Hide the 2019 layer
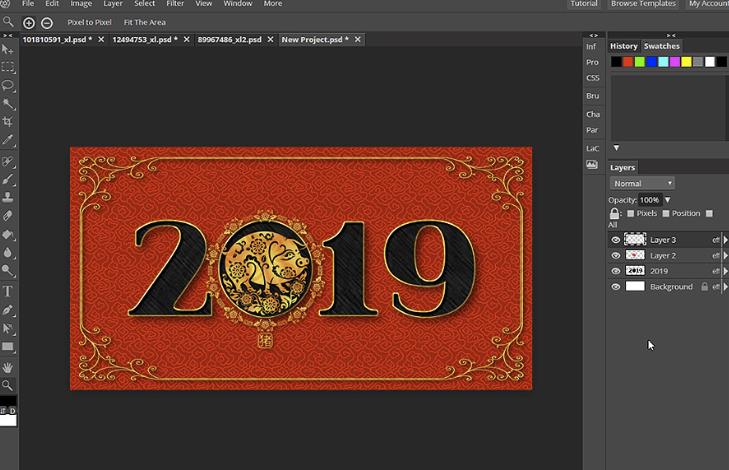 pyautogui.click(x=616, y=271)
